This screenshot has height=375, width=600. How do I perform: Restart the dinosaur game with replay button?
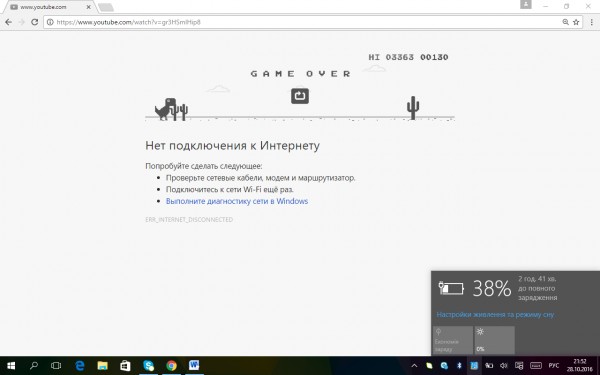(x=300, y=96)
